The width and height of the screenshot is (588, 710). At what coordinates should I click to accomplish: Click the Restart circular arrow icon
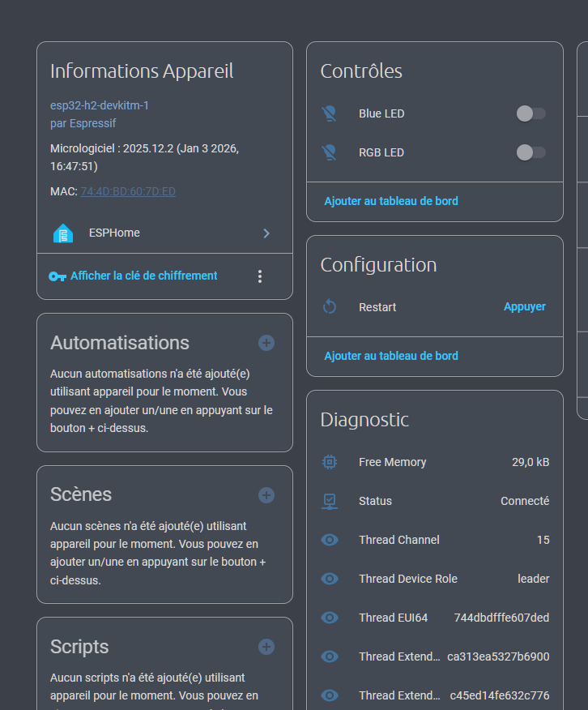(x=329, y=307)
